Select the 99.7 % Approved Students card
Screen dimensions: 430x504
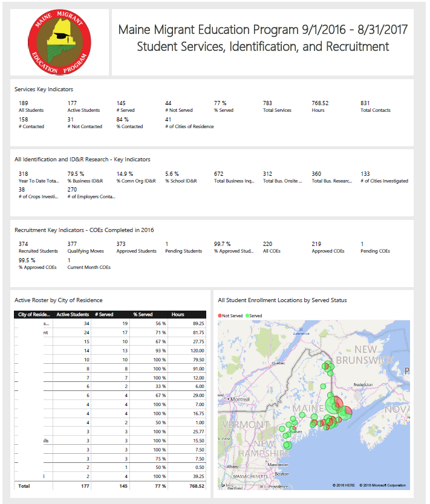click(x=234, y=247)
